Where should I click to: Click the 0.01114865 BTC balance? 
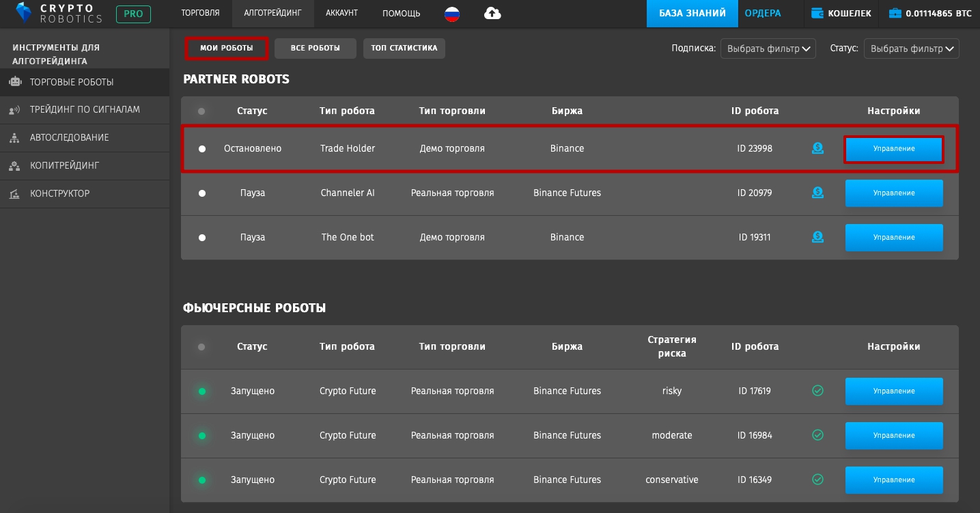click(930, 13)
